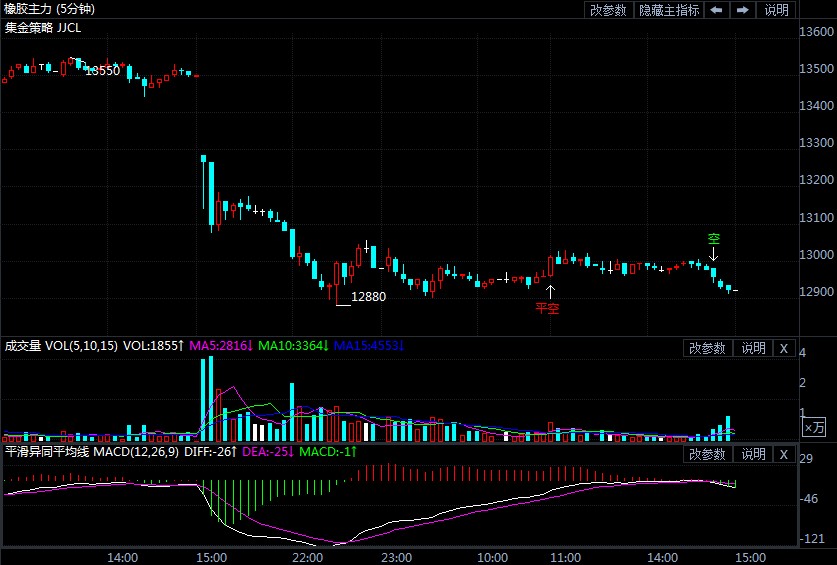Image resolution: width=837 pixels, height=565 pixels.
Task: Toggle 隐藏主指标 to hide main indicator
Action: pos(669,10)
